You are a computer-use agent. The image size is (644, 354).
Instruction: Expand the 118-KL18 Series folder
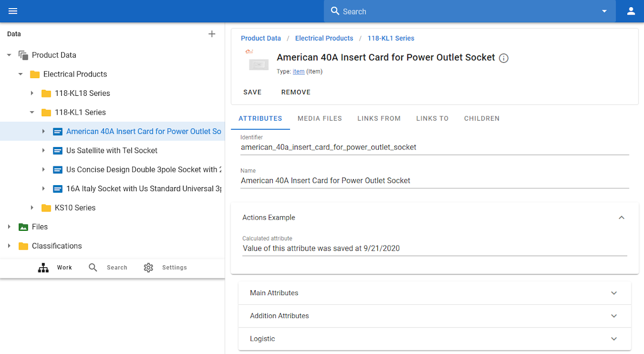coord(32,93)
